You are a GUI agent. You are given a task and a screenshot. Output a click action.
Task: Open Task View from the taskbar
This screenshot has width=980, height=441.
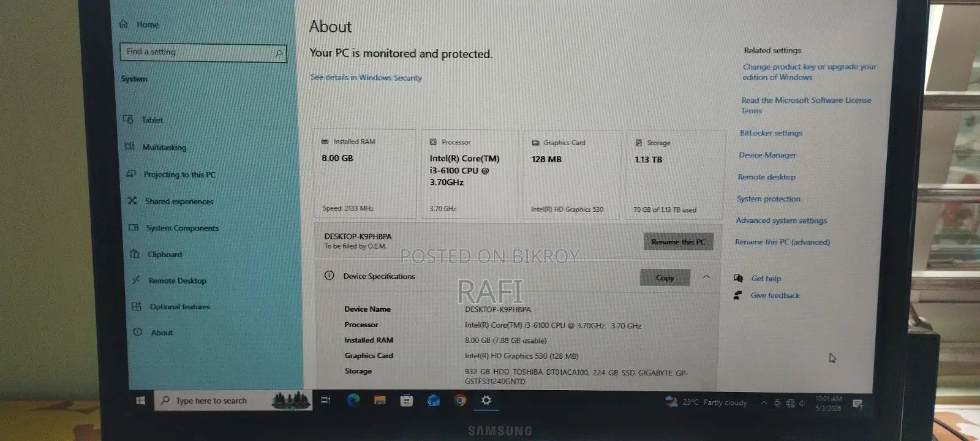coord(325,401)
